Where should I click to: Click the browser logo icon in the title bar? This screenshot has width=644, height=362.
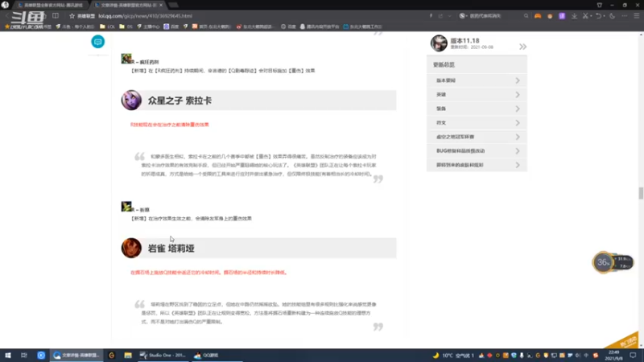[5, 5]
